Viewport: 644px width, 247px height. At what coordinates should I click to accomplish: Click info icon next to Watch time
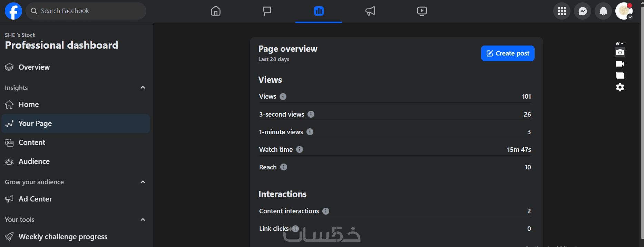[300, 149]
